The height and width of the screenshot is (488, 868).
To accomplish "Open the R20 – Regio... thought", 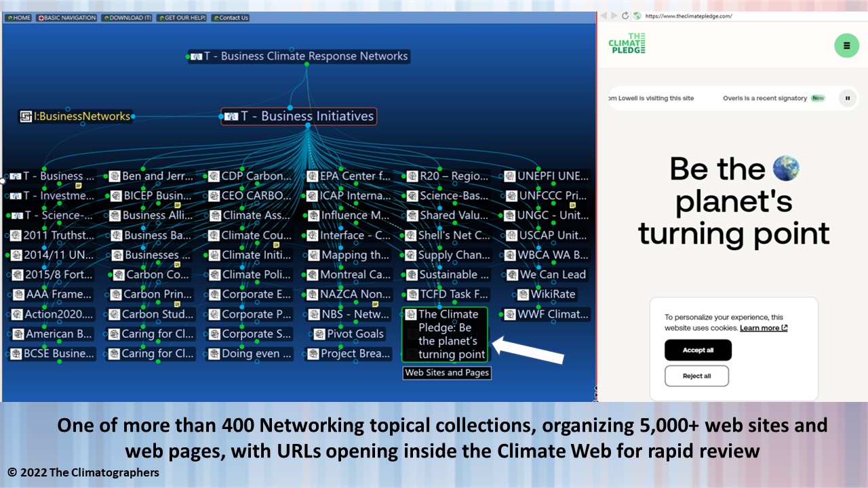I will 448,176.
